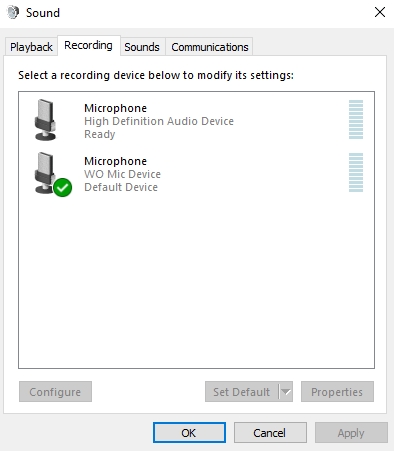Click the WO Mic Device level meter

click(356, 172)
